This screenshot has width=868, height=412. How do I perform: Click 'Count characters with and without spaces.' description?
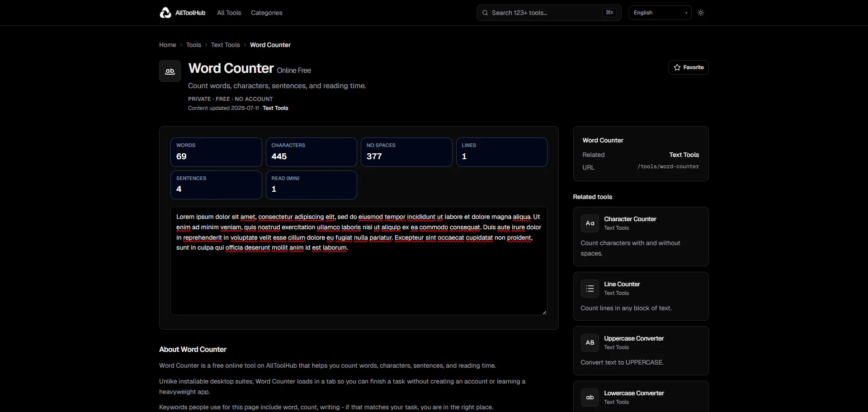630,248
